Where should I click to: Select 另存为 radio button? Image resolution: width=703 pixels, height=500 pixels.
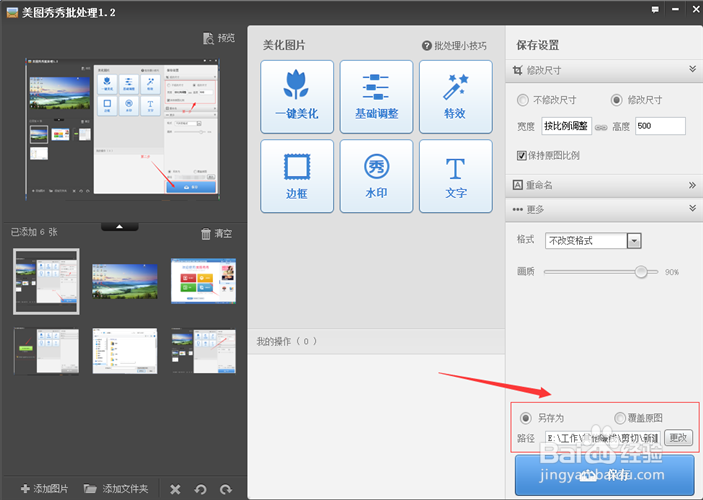coord(525,418)
